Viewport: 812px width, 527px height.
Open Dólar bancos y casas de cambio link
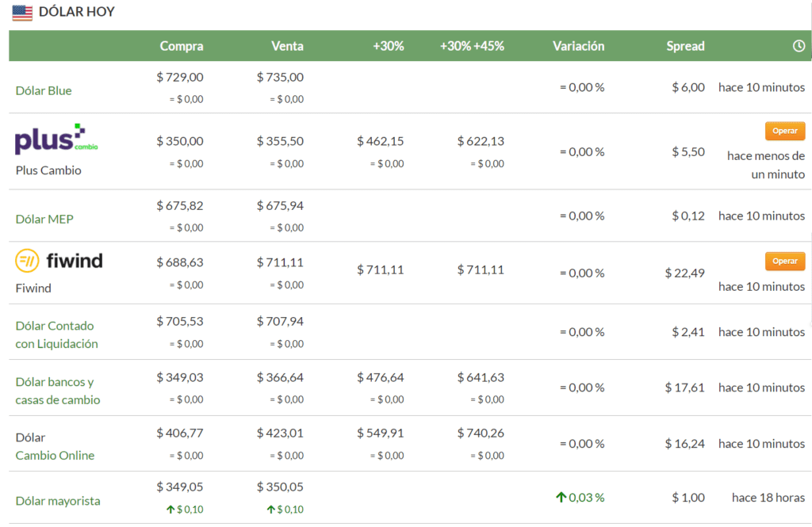coord(58,391)
